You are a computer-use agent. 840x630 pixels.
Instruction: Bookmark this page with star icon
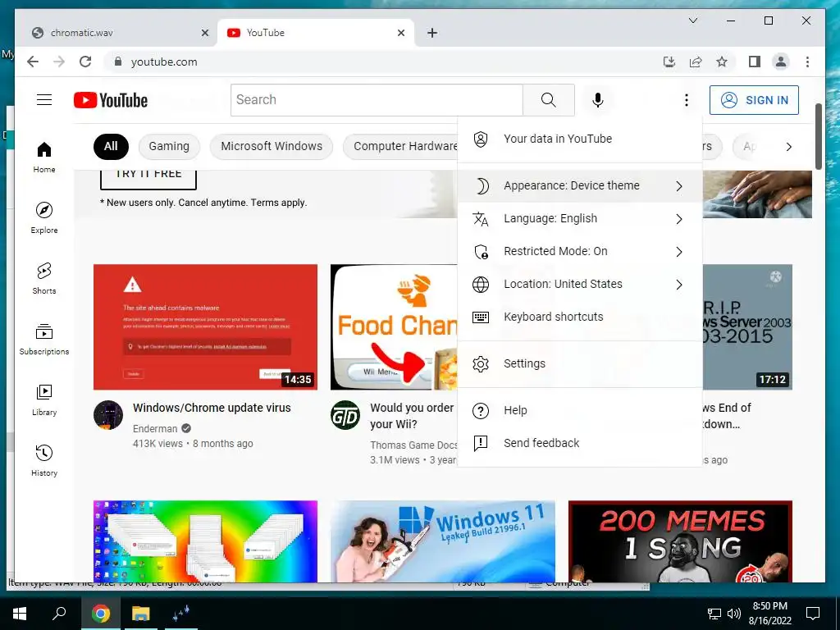(x=722, y=62)
